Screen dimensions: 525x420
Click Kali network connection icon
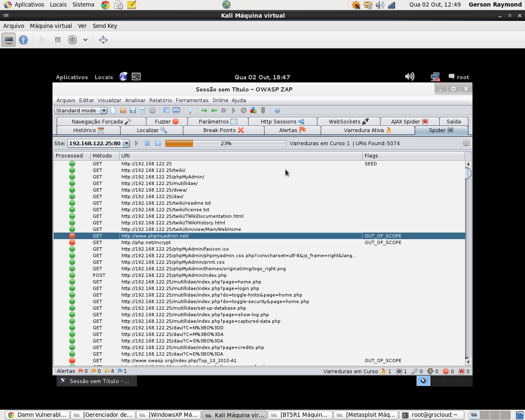[435, 77]
